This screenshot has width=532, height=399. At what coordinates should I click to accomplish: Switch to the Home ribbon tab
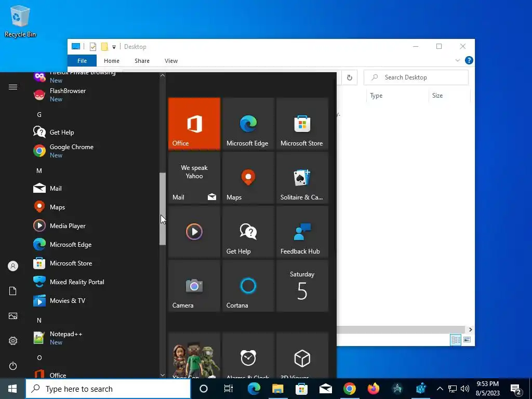point(112,61)
